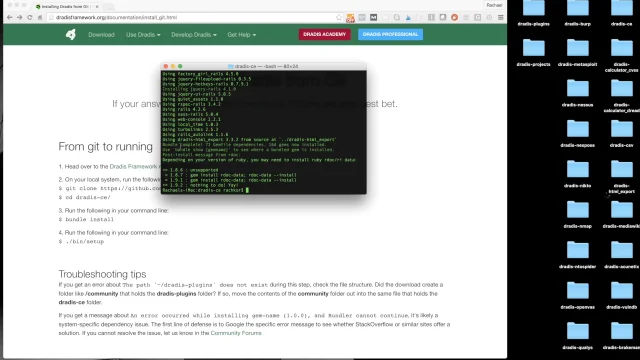Open the Chrome hamburger menu

tap(500, 18)
